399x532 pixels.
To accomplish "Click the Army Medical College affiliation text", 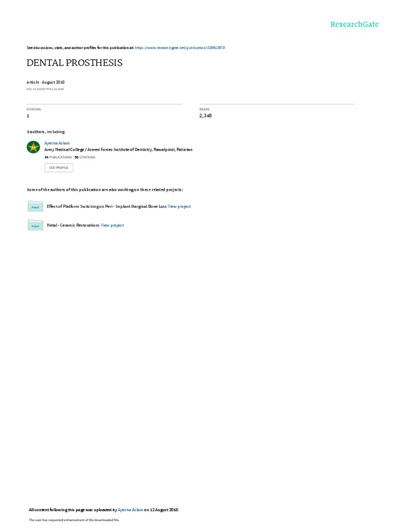I will click(118, 150).
